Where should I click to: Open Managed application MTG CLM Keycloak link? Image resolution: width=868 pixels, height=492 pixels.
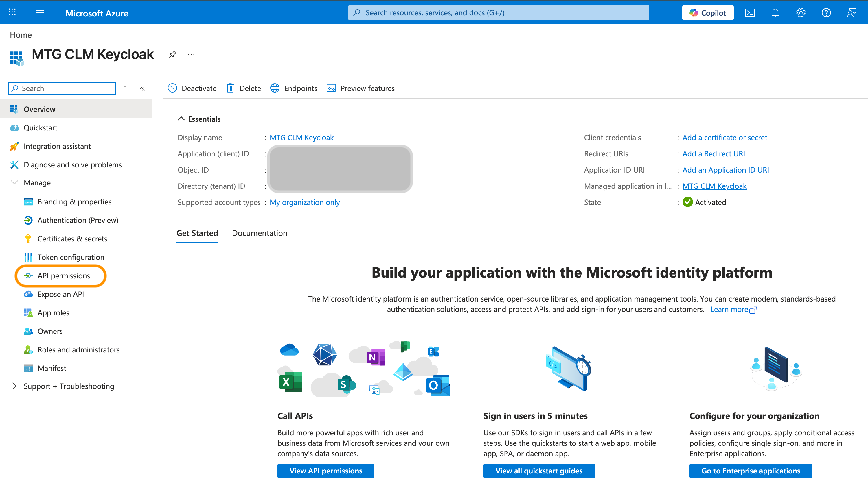tap(714, 186)
